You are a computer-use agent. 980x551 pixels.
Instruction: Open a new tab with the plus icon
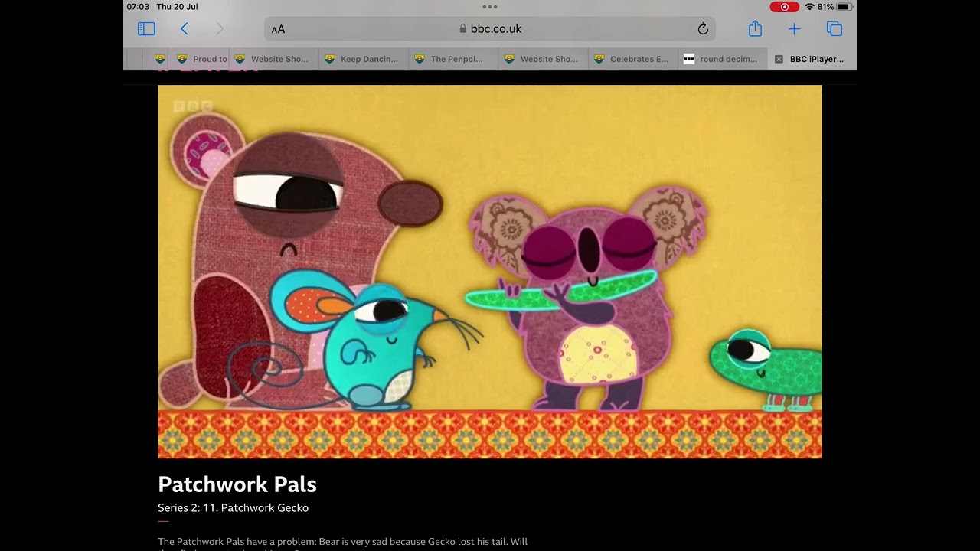794,29
